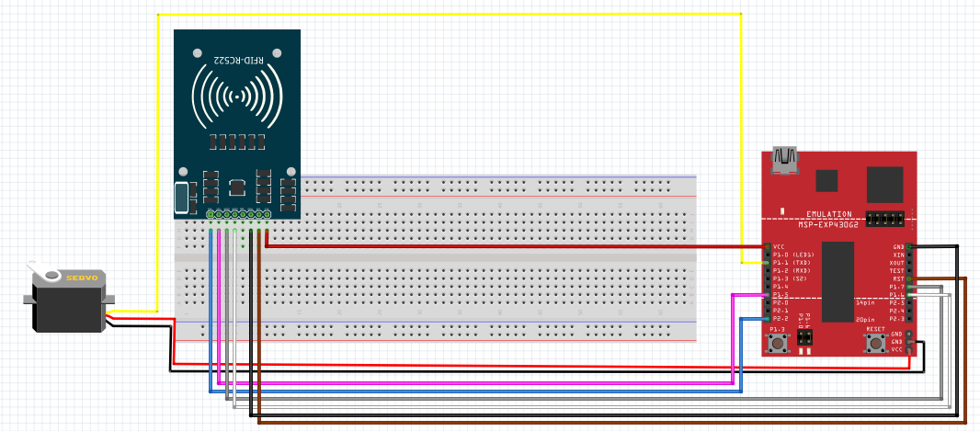
Task: Select the P2.3 pin
Action: pos(909,319)
